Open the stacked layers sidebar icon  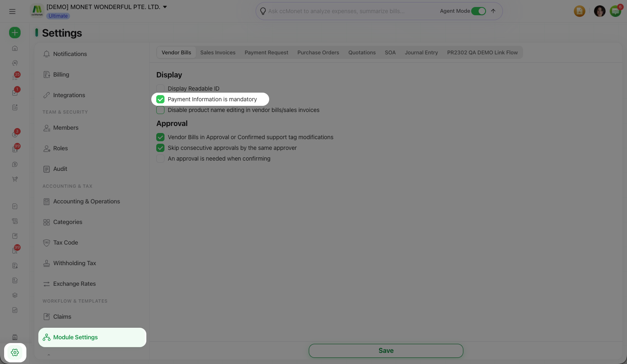(x=15, y=295)
